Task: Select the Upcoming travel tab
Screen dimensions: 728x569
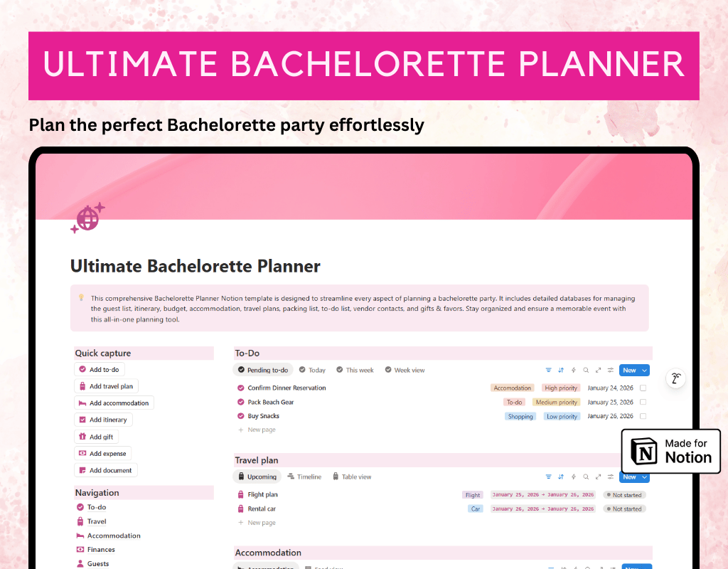Action: click(257, 477)
